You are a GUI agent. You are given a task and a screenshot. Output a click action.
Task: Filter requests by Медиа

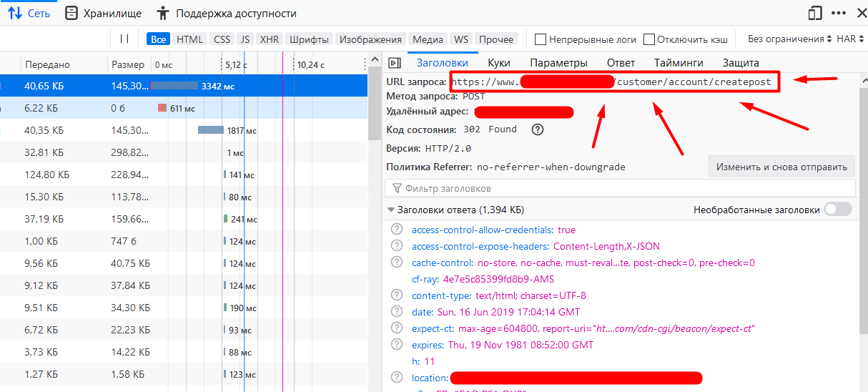(428, 39)
